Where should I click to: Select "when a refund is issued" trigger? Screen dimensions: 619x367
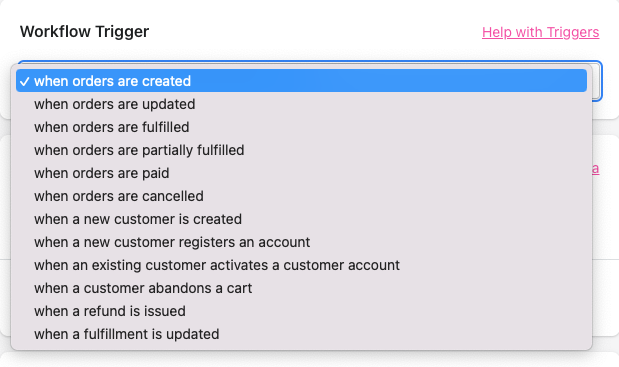(x=301, y=311)
